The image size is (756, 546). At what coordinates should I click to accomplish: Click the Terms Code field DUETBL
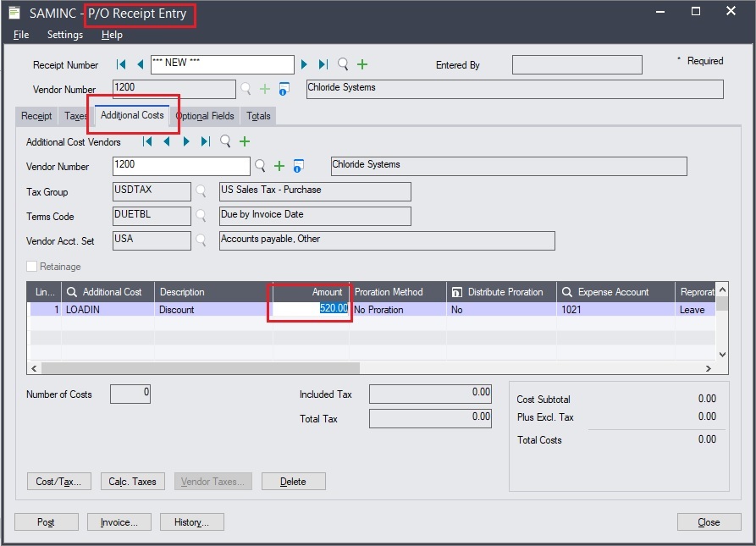pyautogui.click(x=152, y=216)
